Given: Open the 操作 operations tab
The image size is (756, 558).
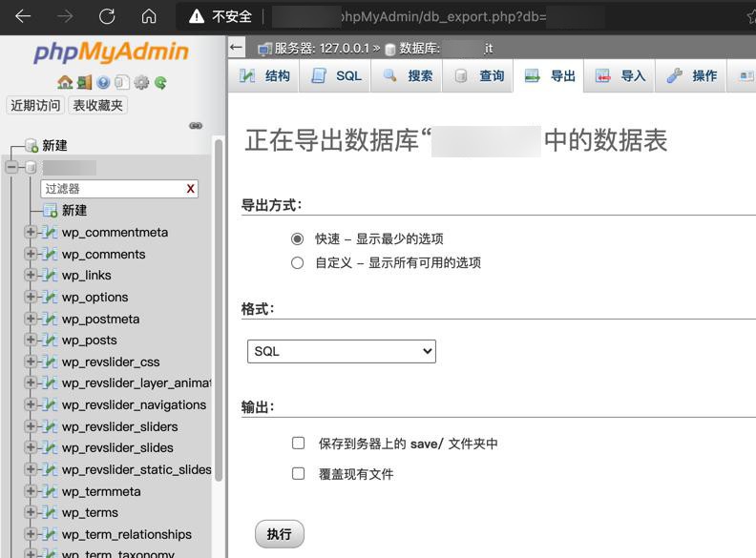Looking at the screenshot, I should tap(691, 75).
